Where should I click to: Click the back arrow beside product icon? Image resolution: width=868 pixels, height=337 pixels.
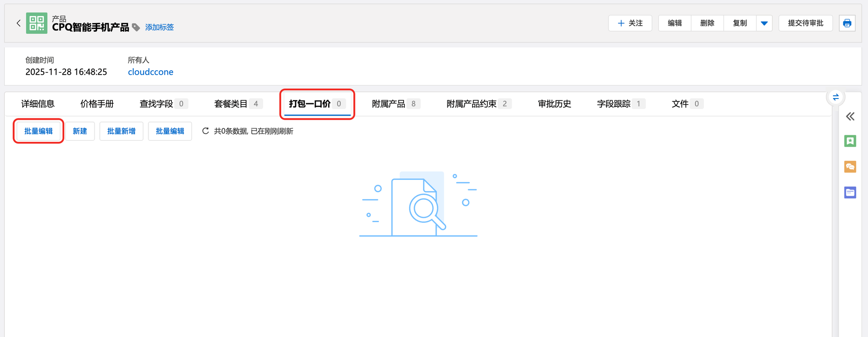pyautogui.click(x=18, y=23)
